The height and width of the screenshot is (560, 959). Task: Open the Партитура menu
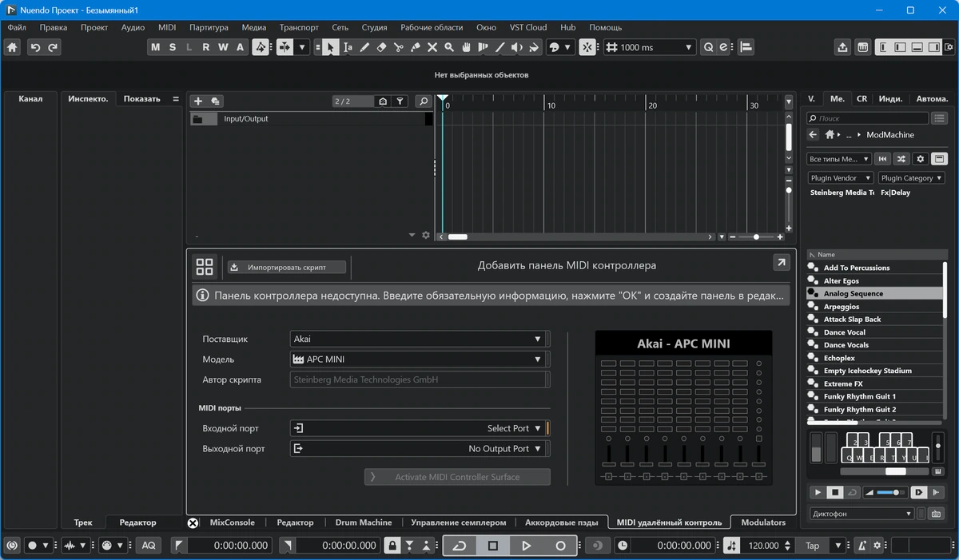(x=209, y=27)
